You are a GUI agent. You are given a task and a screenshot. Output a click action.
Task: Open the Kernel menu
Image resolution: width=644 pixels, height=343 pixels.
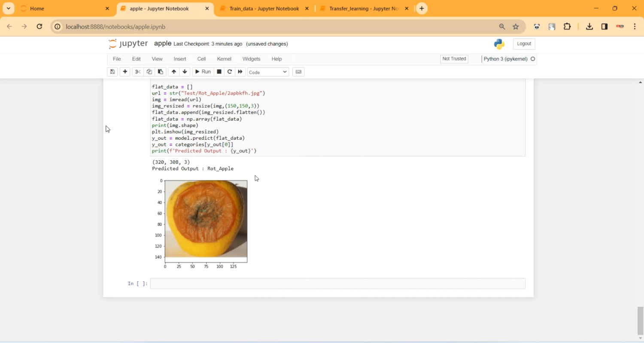[224, 59]
